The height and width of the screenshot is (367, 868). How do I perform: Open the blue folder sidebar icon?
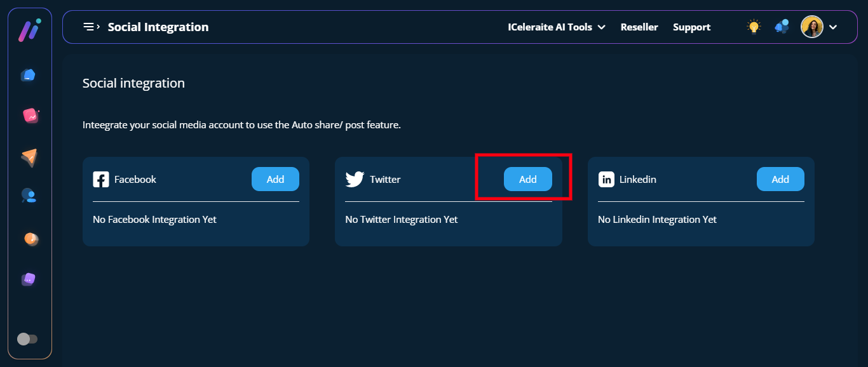click(x=28, y=76)
